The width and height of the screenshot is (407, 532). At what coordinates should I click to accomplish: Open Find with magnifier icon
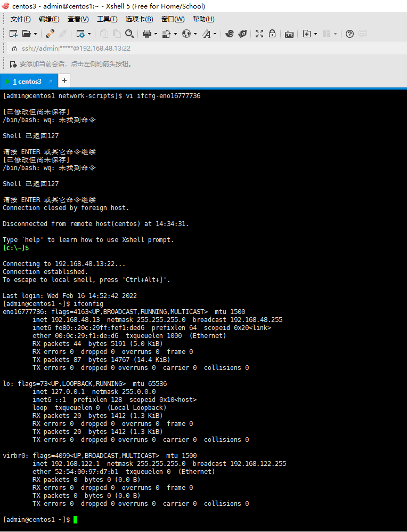pos(129,34)
